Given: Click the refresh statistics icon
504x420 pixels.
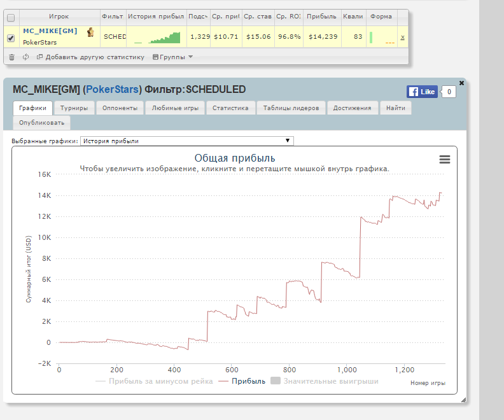Looking at the screenshot, I should point(25,57).
